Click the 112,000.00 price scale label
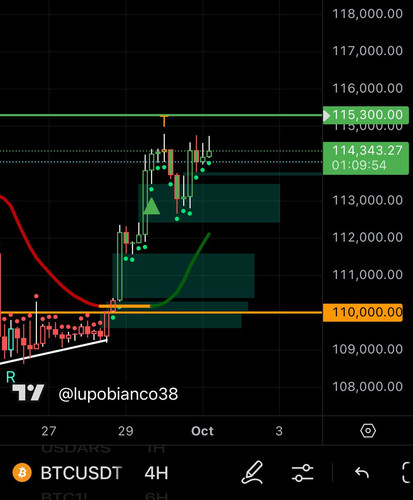Viewport: 413px width, 500px height. tap(368, 237)
